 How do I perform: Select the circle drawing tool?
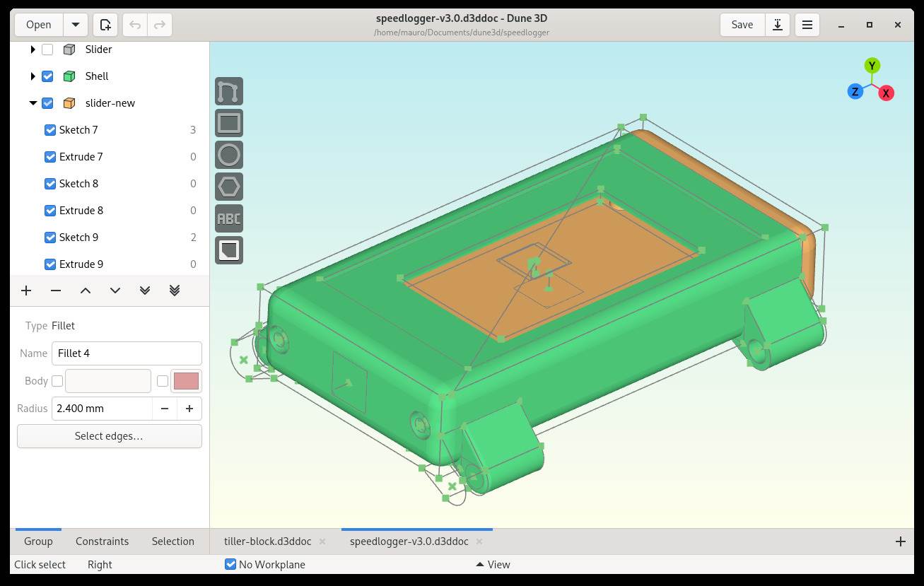point(228,155)
